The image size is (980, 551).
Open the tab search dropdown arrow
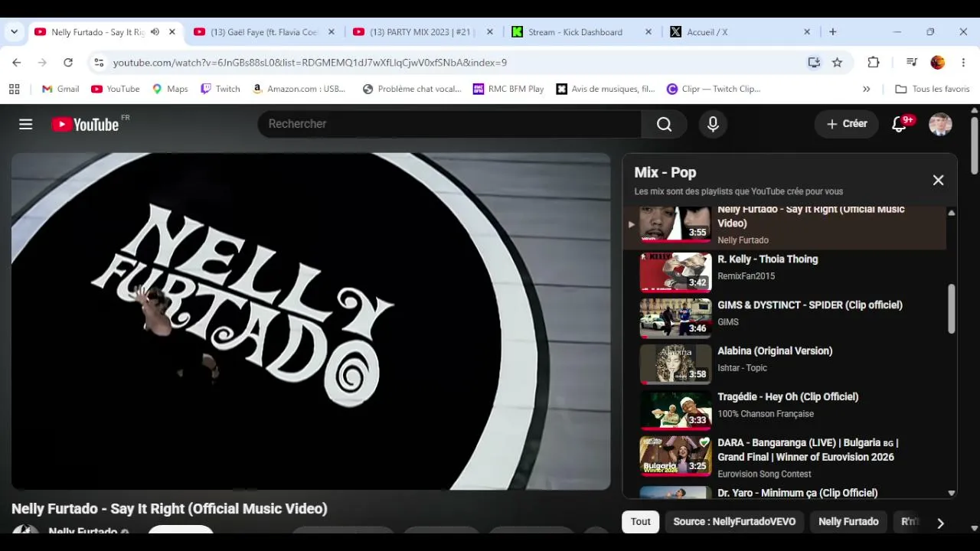[14, 32]
